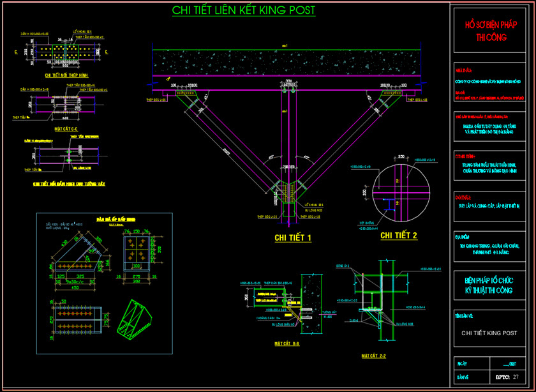The width and height of the screenshot is (536, 392).
Task: Select the 'CHI TIẾT 1' label
Action: [292, 237]
